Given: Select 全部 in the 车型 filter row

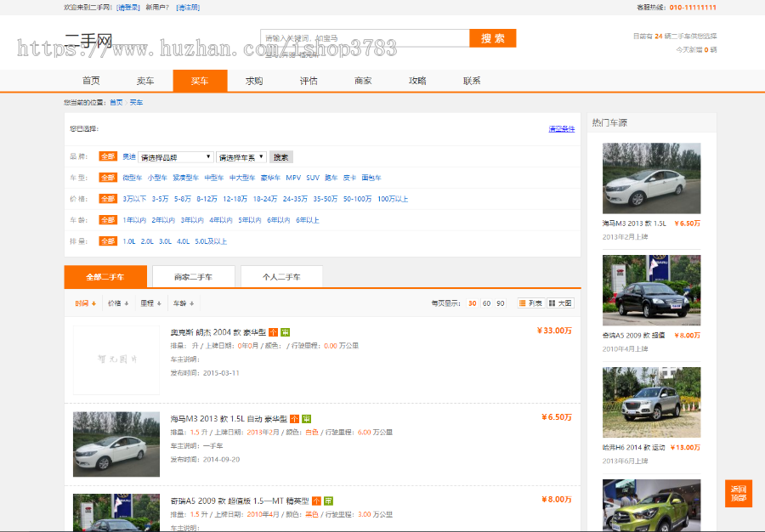Looking at the screenshot, I should 108,178.
